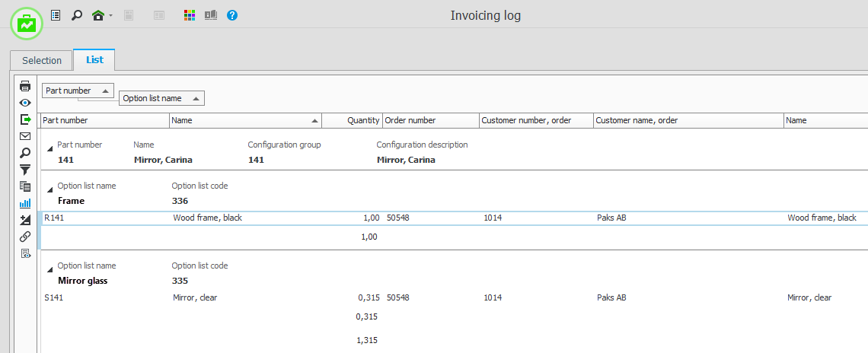Click the green arrow export icon
Viewport: 868px width, 353px height.
(x=25, y=119)
